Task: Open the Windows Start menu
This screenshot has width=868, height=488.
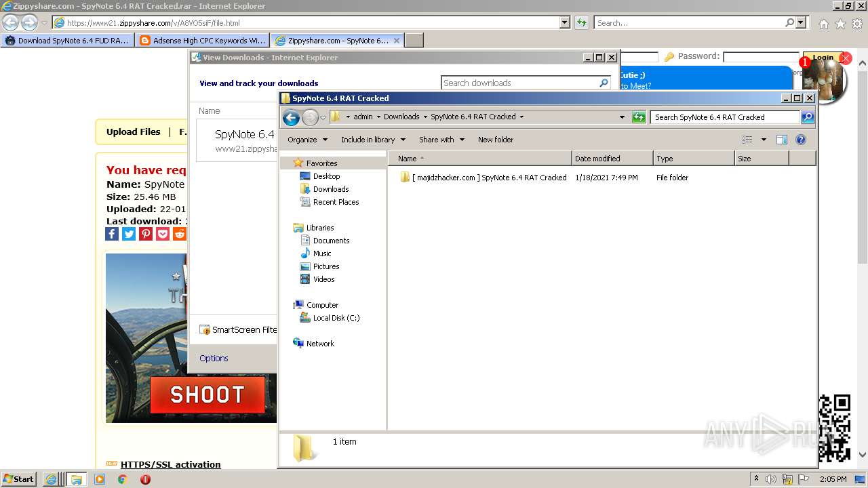Action: click(x=19, y=479)
